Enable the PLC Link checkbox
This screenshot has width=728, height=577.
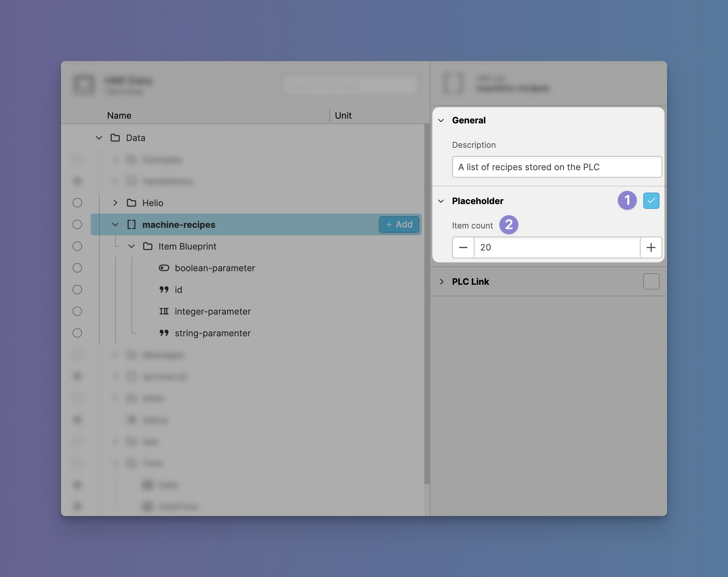pos(651,281)
